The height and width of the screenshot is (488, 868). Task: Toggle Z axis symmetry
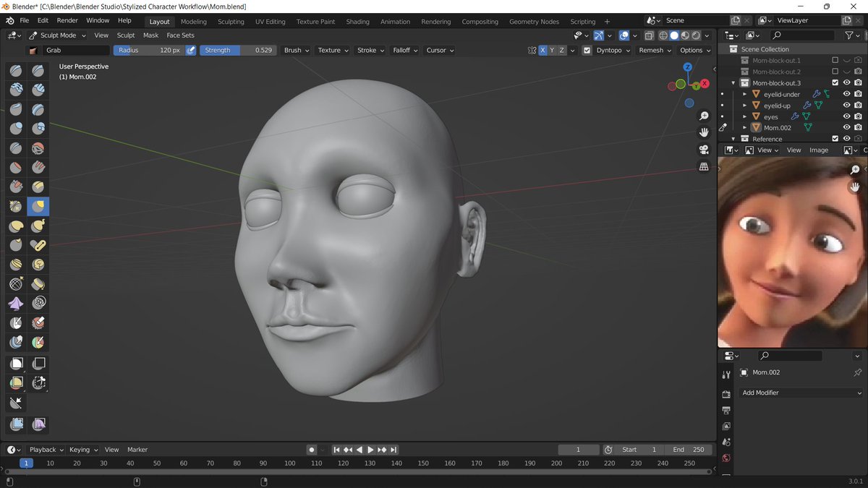click(562, 50)
